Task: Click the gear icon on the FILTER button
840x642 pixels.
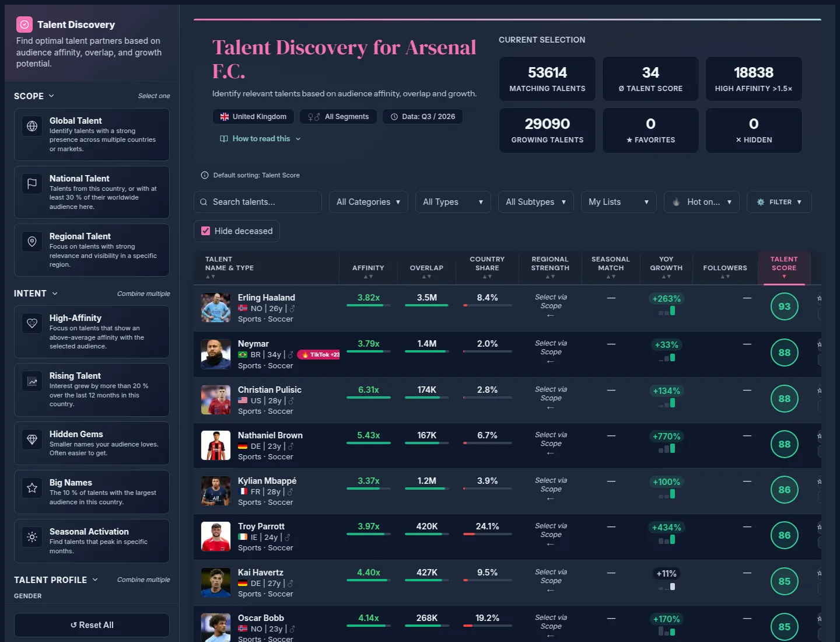Action: pos(761,202)
